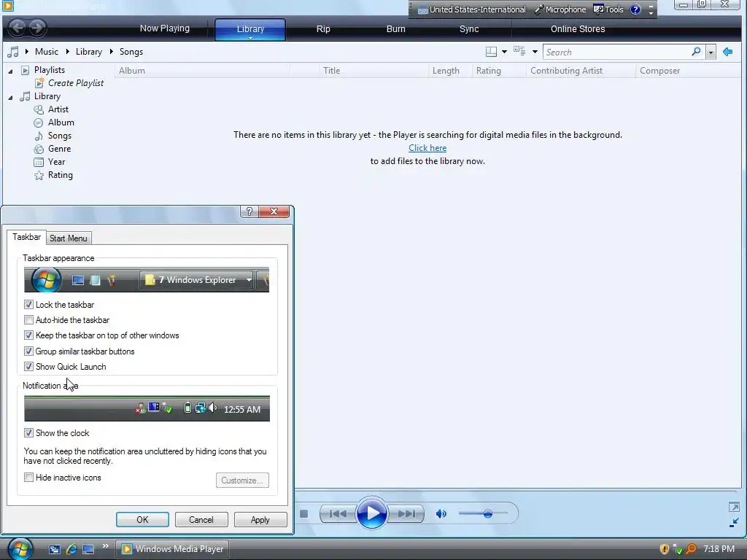Click the music note icon in breadcrumb bar

click(13, 52)
